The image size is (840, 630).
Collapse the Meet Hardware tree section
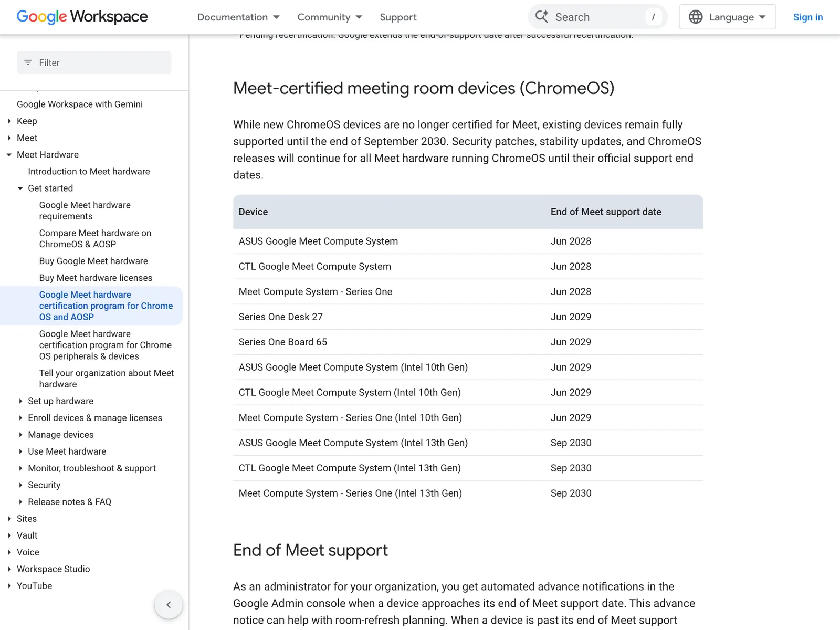9,155
